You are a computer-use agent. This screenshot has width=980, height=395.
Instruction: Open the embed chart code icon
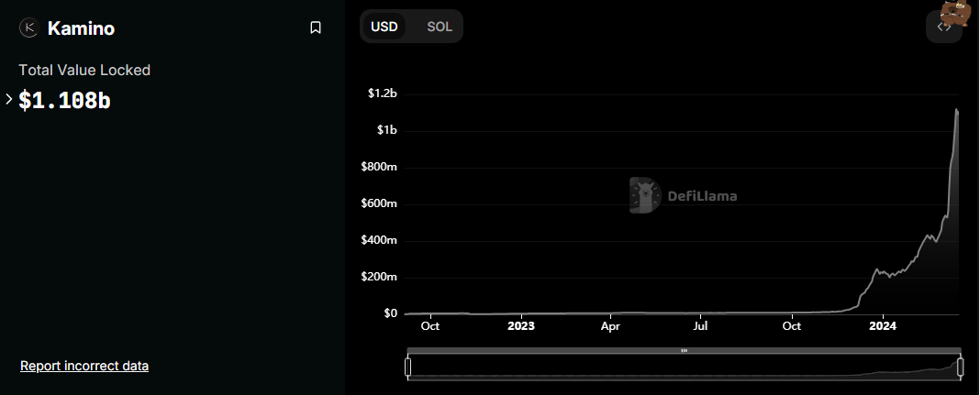point(943,27)
